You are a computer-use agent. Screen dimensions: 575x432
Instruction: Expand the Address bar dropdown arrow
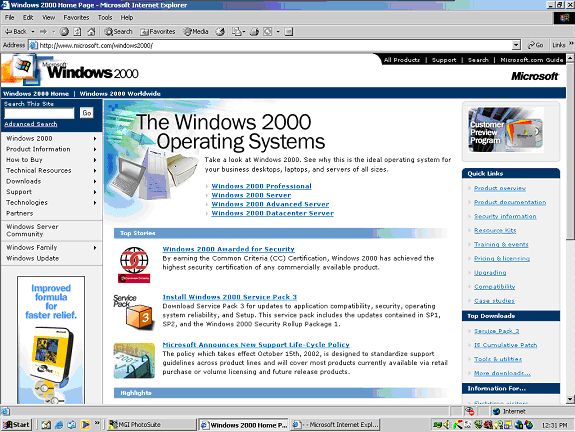pos(516,45)
